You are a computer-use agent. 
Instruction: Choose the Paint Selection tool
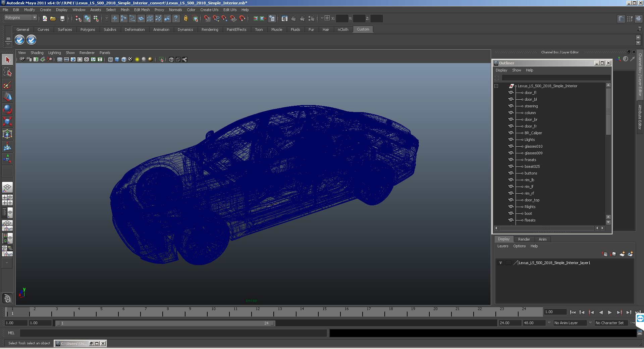point(7,84)
